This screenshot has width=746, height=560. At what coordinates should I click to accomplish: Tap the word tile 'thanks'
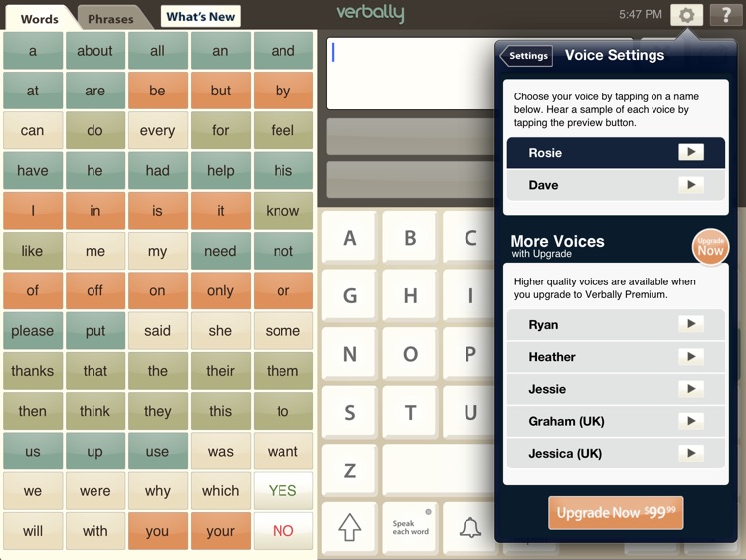(33, 371)
